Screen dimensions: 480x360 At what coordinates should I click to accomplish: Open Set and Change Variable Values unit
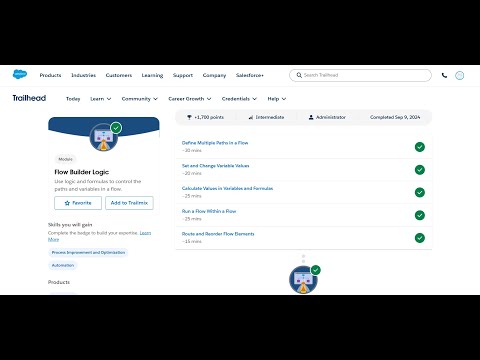point(215,166)
